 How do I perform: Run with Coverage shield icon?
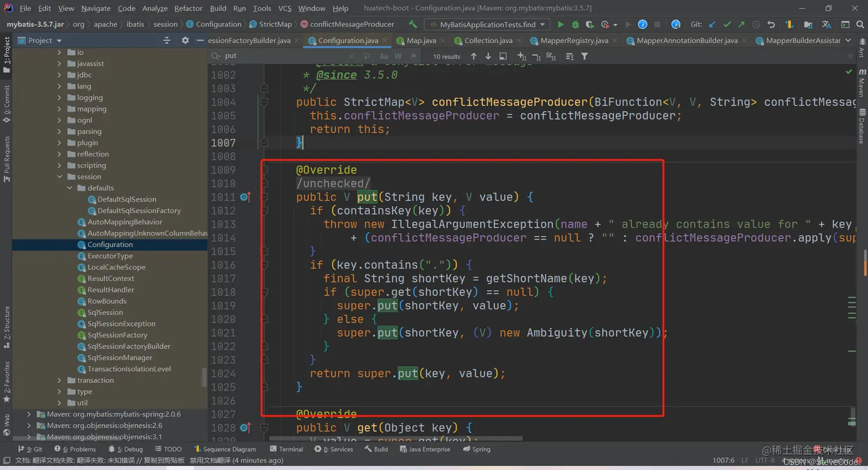(590, 24)
